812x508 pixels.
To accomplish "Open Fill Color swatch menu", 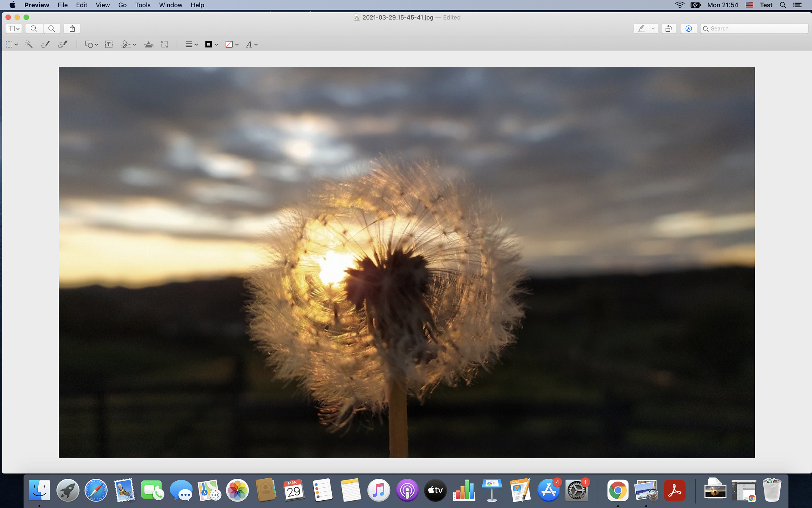I will click(x=232, y=44).
